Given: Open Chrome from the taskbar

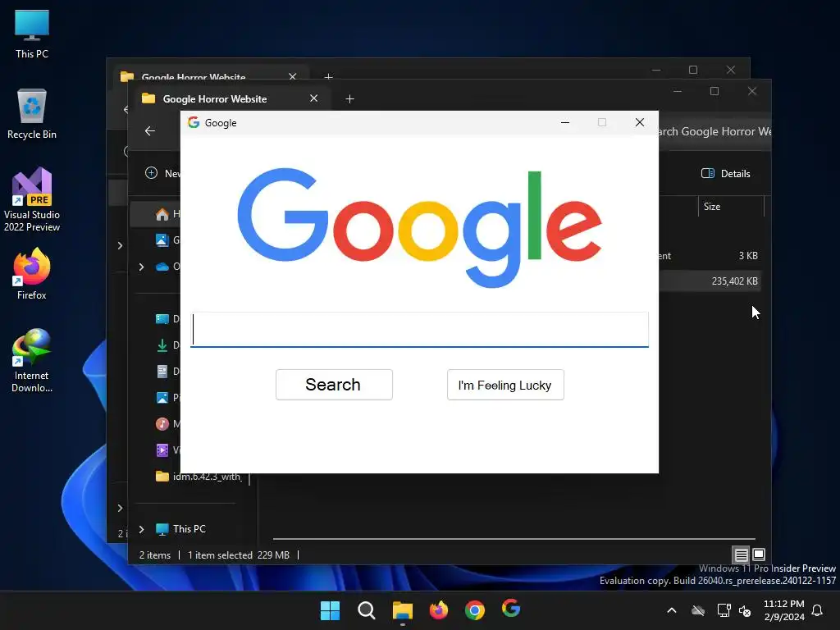Looking at the screenshot, I should click(x=475, y=610).
